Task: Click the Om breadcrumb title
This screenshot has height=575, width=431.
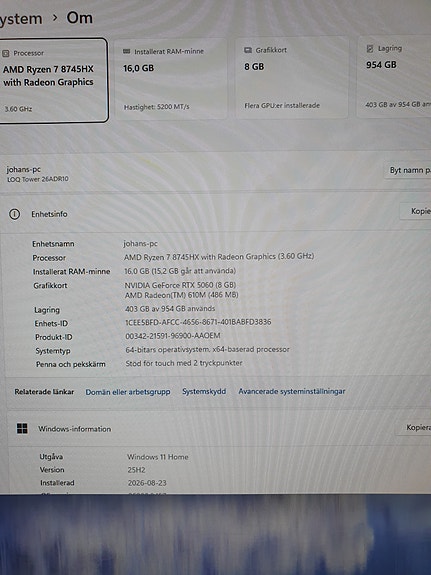Action: (x=80, y=18)
